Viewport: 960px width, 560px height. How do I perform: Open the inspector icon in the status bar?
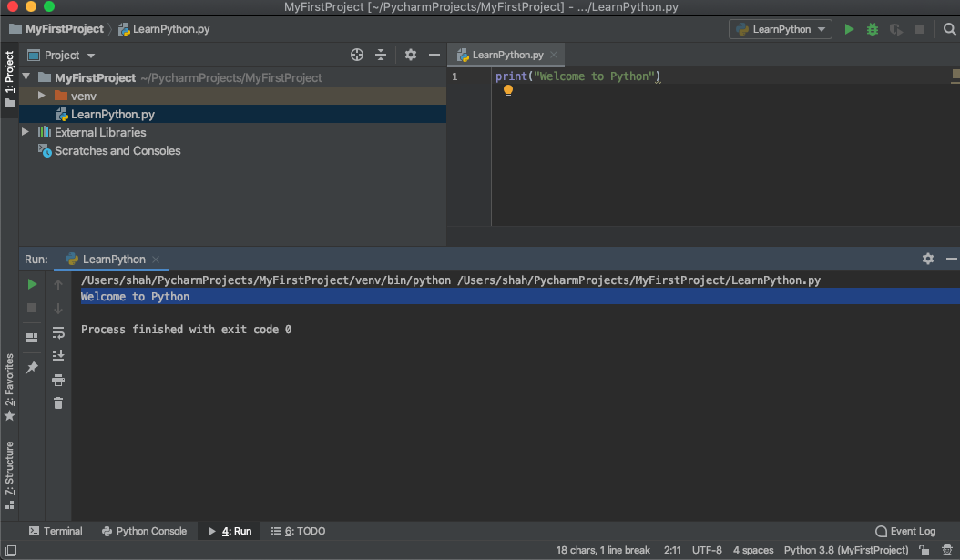pyautogui.click(x=947, y=550)
